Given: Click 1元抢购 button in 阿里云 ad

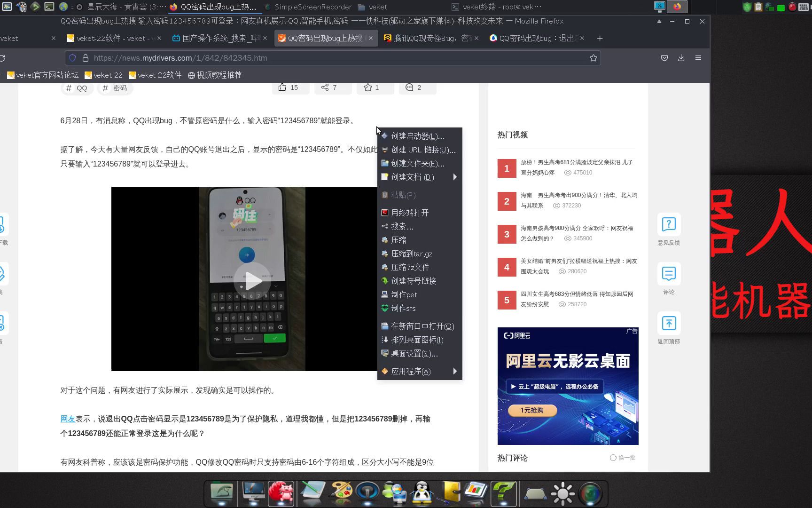Looking at the screenshot, I should click(x=532, y=410).
